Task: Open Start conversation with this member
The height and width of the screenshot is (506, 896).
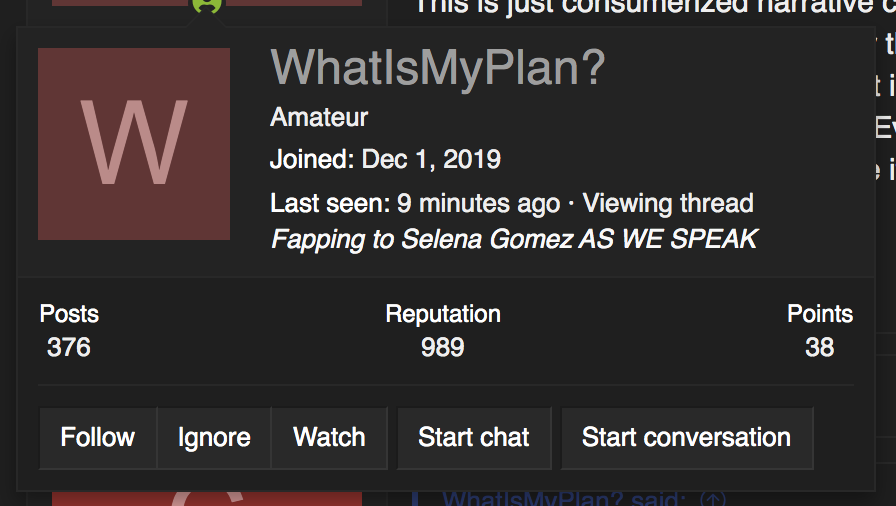Action: coord(686,438)
